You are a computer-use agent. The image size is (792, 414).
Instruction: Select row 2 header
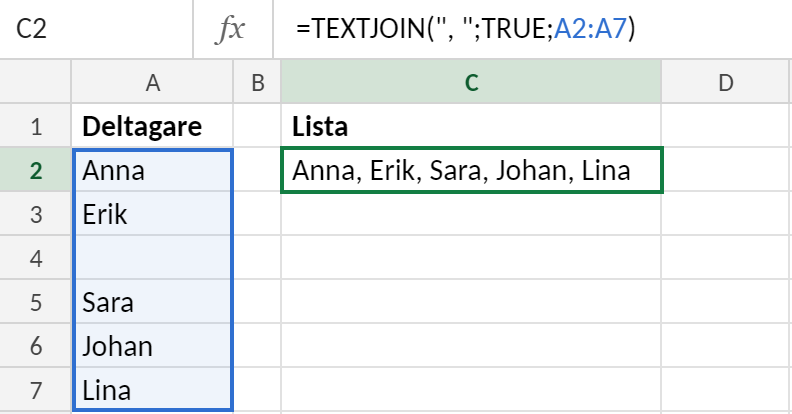click(x=35, y=170)
